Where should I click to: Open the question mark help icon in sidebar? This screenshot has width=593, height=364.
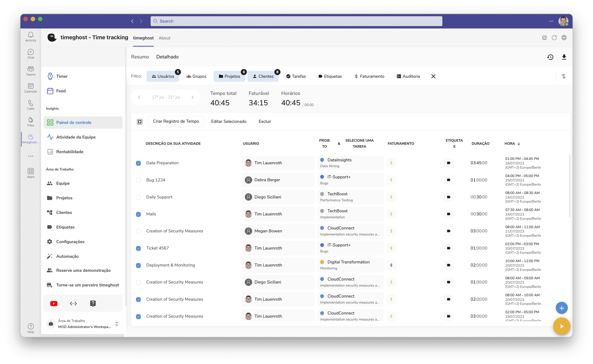(93, 304)
